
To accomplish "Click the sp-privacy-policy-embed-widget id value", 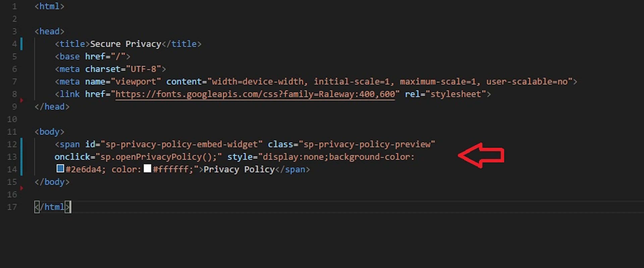I will pos(181,144).
